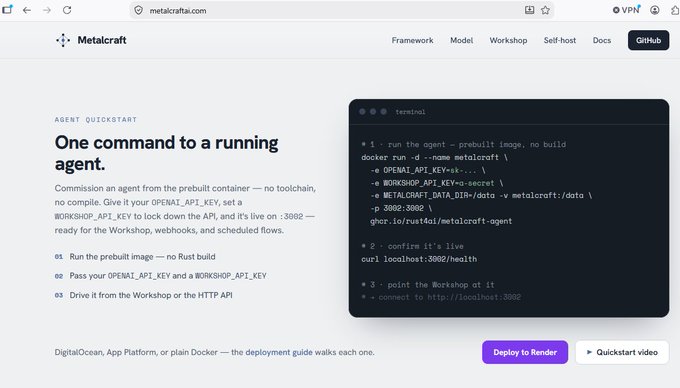680x388 pixels.
Task: Open the profile account icon
Action: (x=655, y=10)
